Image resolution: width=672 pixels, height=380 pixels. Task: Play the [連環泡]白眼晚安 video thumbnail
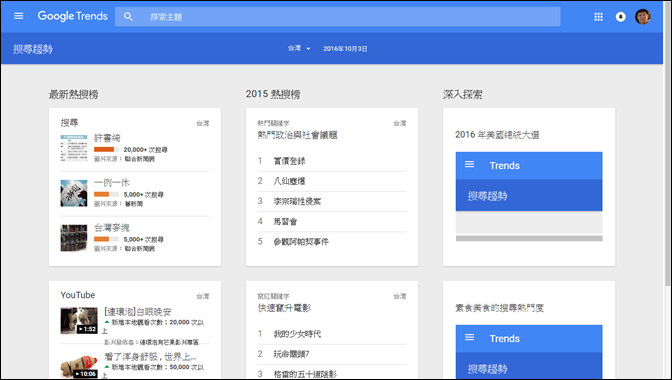79,321
